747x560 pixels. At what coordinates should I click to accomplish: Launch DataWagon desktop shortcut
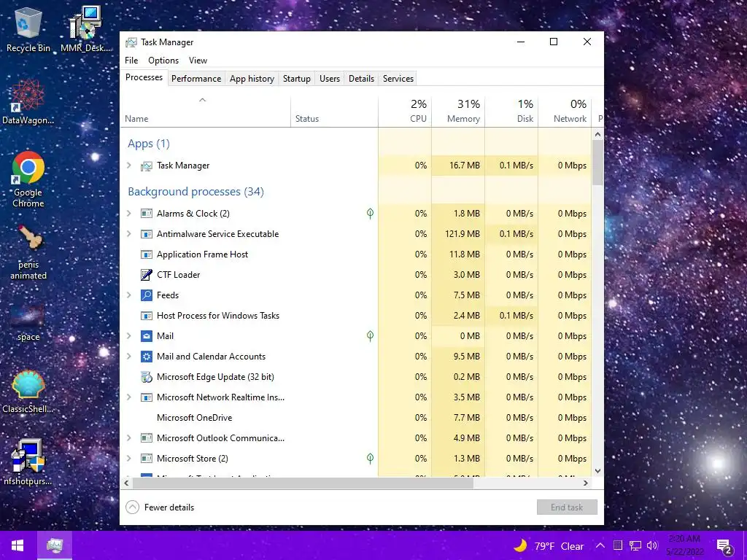[x=28, y=102]
